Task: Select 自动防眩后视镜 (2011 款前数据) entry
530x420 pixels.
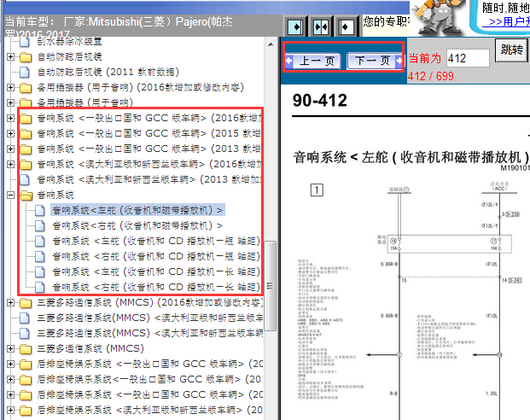Action: point(108,72)
